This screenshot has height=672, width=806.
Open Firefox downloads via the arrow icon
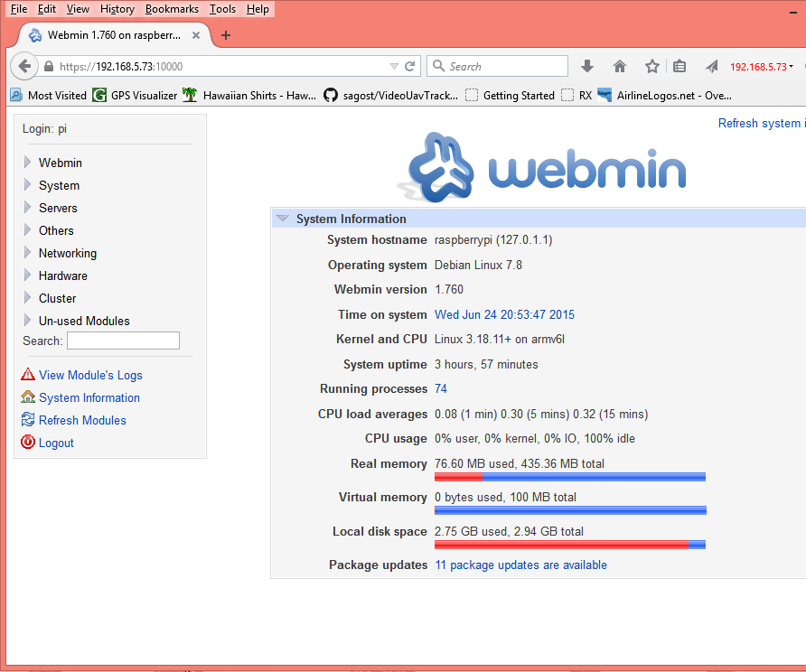coord(587,66)
